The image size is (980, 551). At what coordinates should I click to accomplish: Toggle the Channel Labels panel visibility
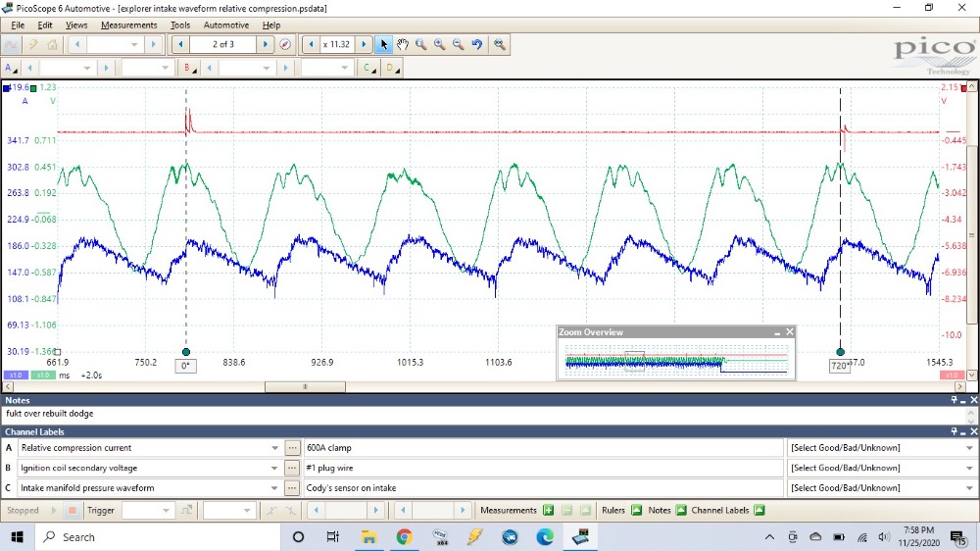point(759,510)
